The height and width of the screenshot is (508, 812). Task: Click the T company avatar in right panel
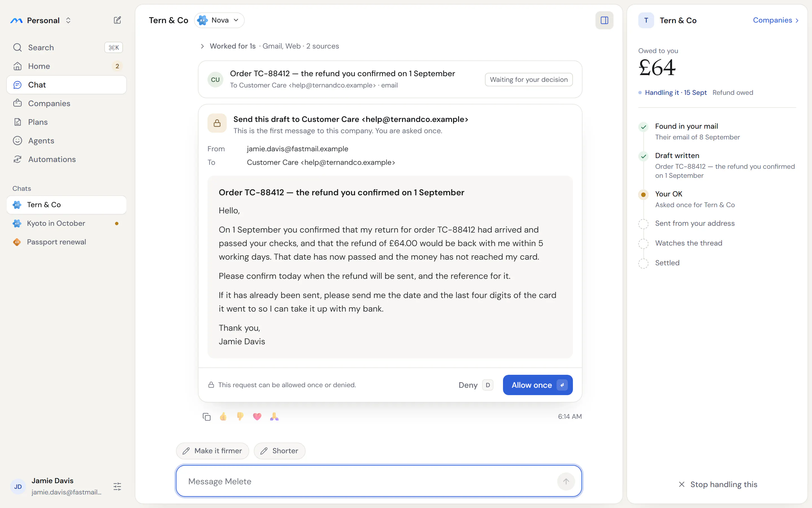[646, 20]
